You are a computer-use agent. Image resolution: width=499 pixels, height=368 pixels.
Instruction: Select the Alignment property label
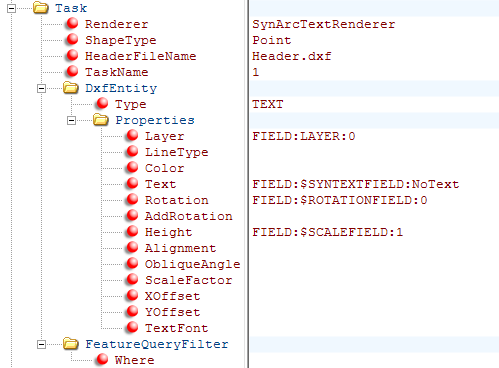click(181, 248)
